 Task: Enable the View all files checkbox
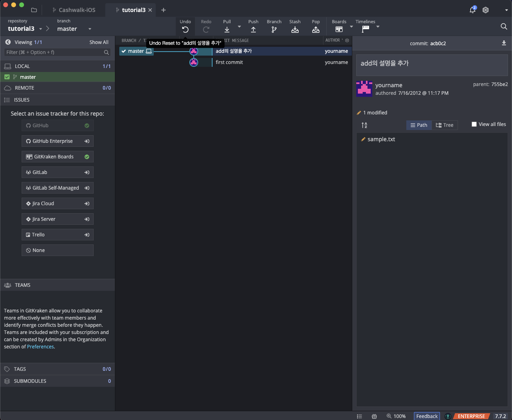(x=474, y=124)
